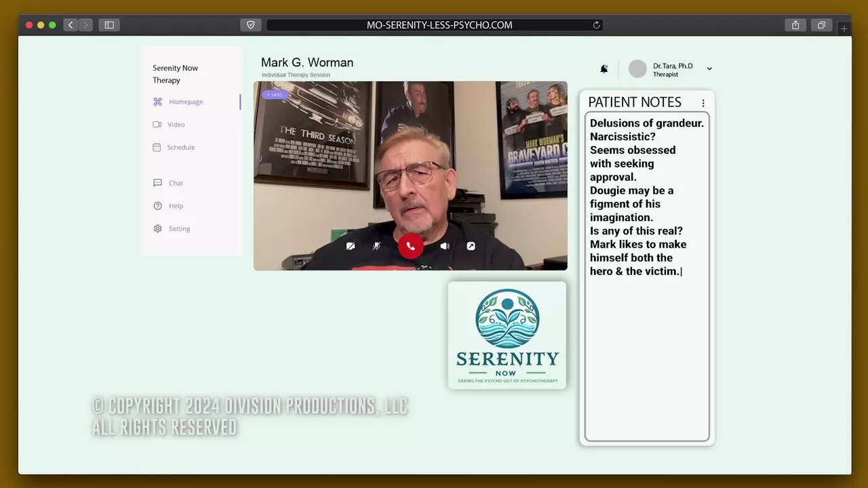The height and width of the screenshot is (488, 868).
Task: Select Homepage in the sidebar
Action: 186,102
